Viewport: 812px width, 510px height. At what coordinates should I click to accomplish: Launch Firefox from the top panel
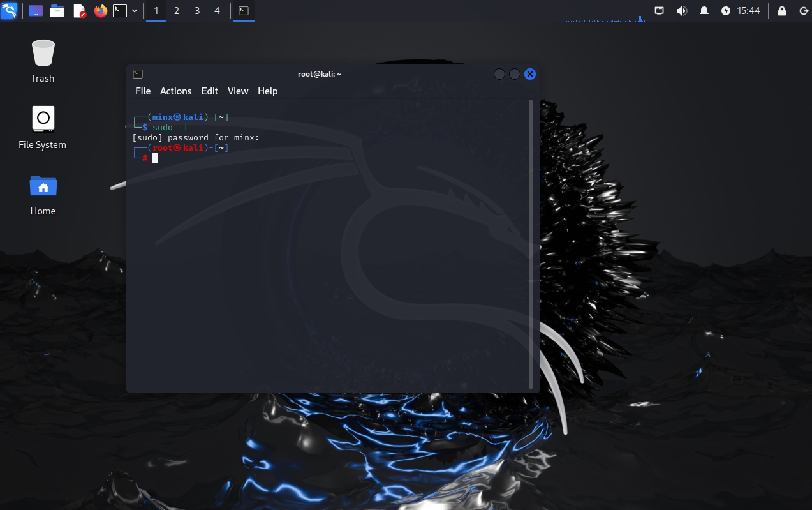[x=101, y=11]
